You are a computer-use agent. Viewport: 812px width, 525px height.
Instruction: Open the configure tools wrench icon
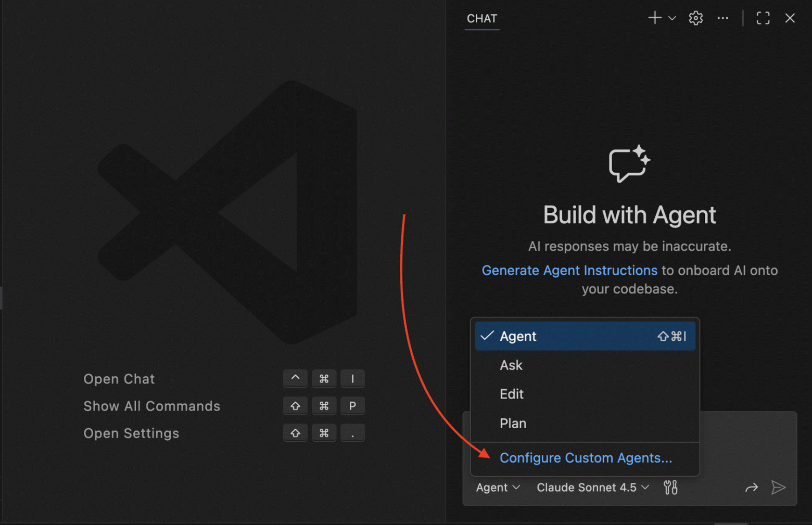point(670,488)
